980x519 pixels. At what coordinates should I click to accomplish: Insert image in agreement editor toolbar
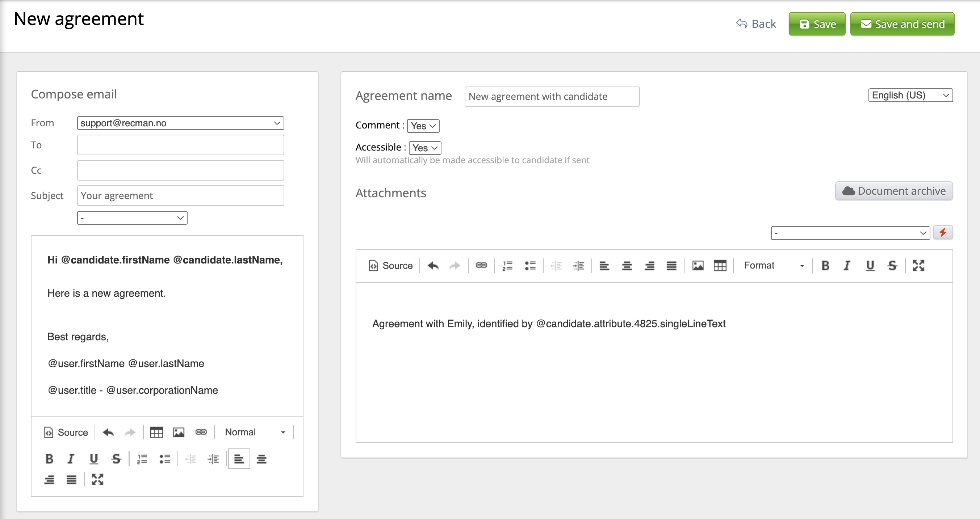point(698,265)
